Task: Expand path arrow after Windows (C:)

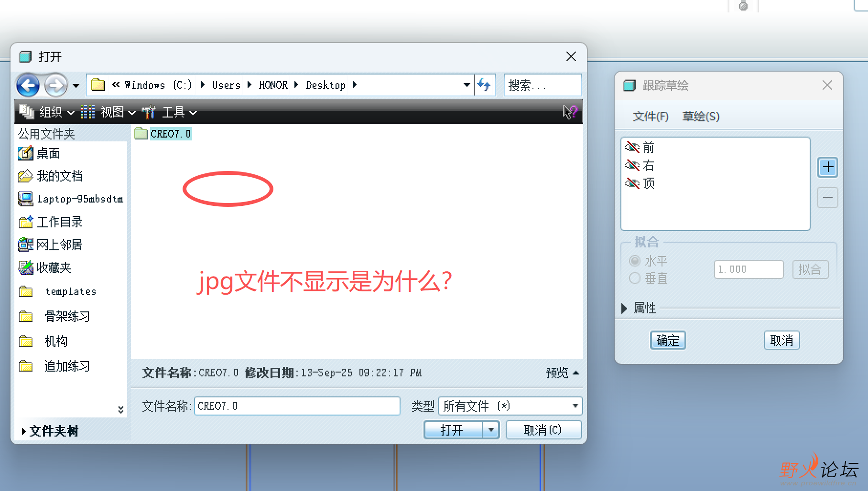Action: tap(202, 85)
